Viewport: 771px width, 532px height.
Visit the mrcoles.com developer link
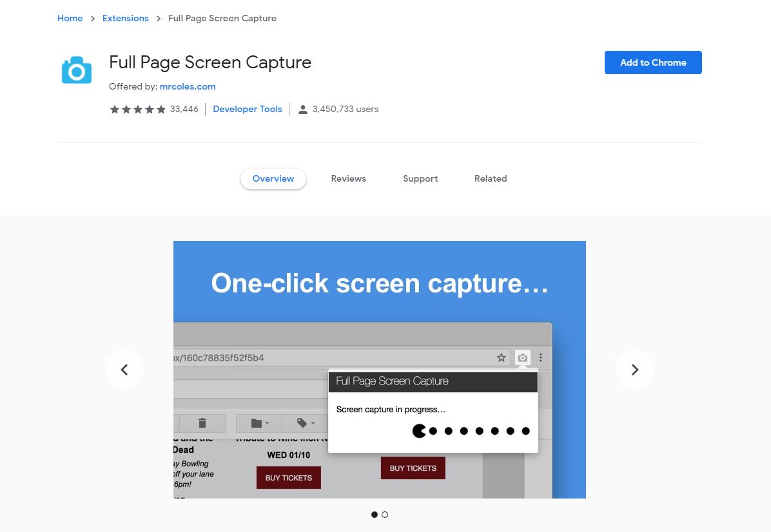click(x=188, y=86)
